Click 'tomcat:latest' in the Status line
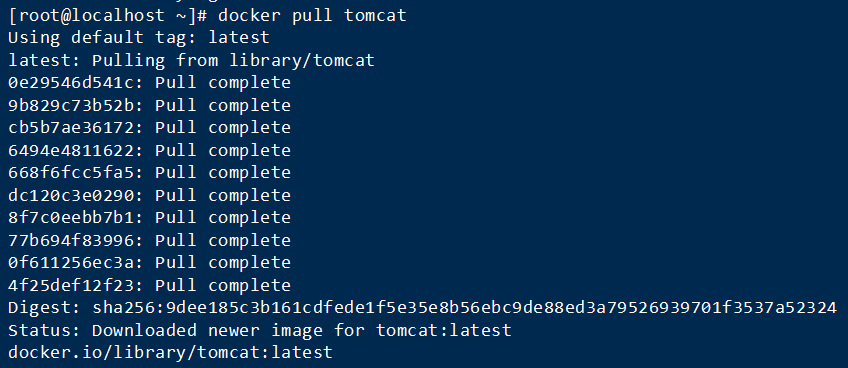Screen dimensions: 848x368 pyautogui.click(x=443, y=330)
